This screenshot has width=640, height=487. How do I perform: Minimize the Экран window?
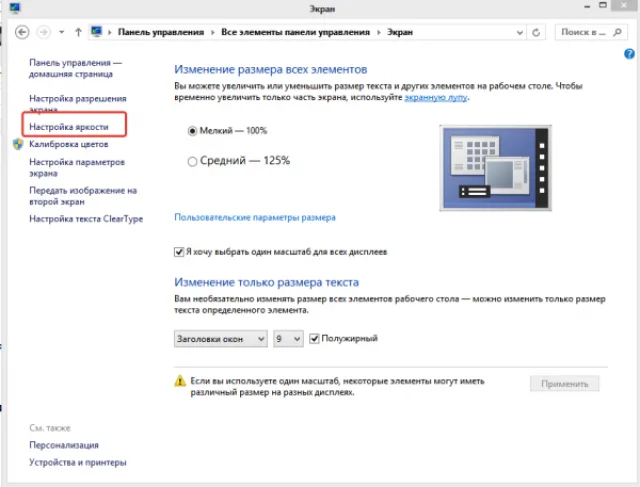587,7
